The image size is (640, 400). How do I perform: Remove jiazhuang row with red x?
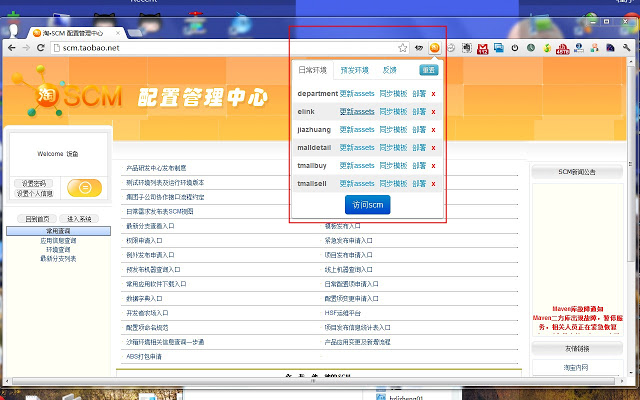[x=433, y=130]
